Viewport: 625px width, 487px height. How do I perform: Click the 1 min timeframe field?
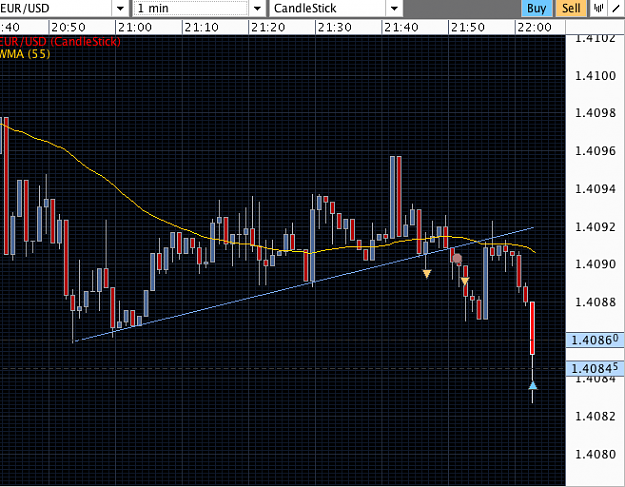[191, 8]
